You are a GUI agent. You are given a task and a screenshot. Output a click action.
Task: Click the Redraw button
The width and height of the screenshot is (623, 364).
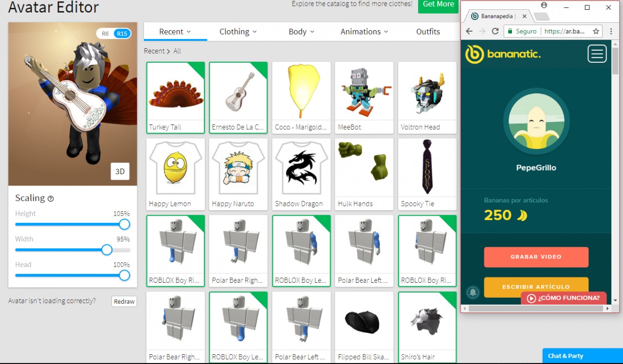click(x=124, y=301)
